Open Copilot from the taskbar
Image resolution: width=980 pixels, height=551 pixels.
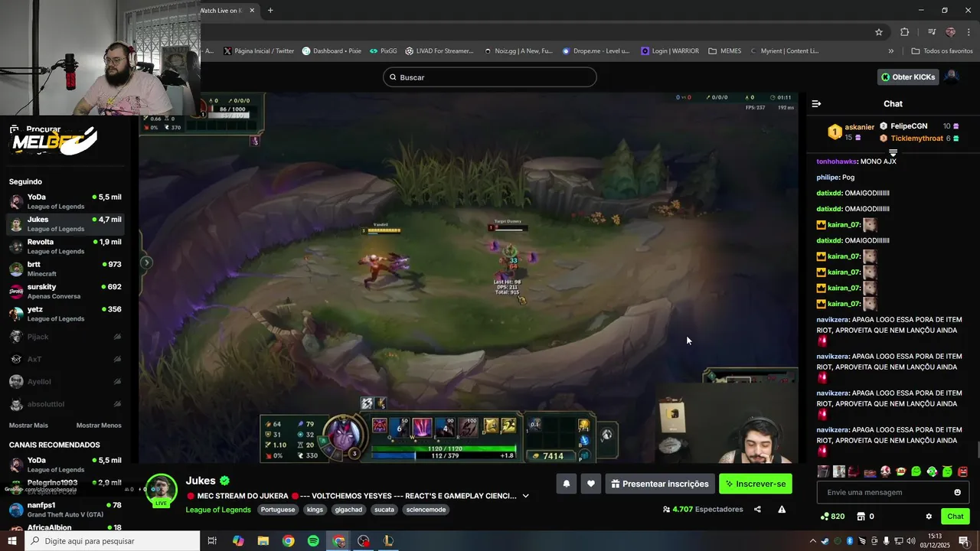(238, 541)
